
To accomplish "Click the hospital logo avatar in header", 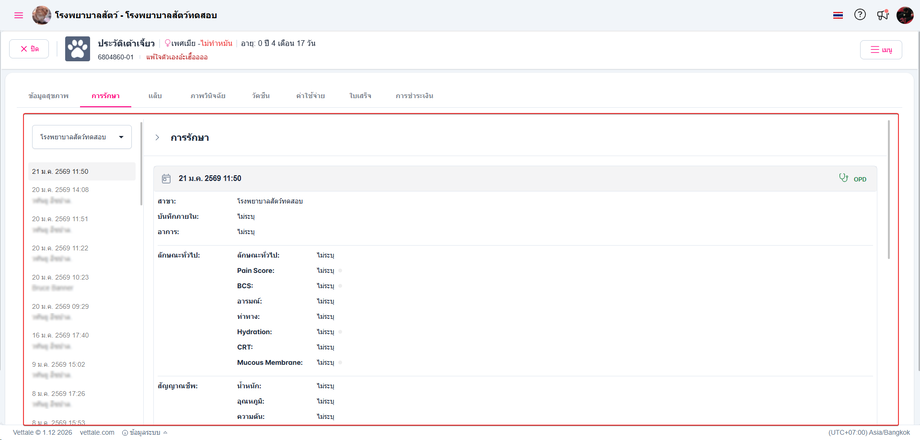I will pos(42,15).
